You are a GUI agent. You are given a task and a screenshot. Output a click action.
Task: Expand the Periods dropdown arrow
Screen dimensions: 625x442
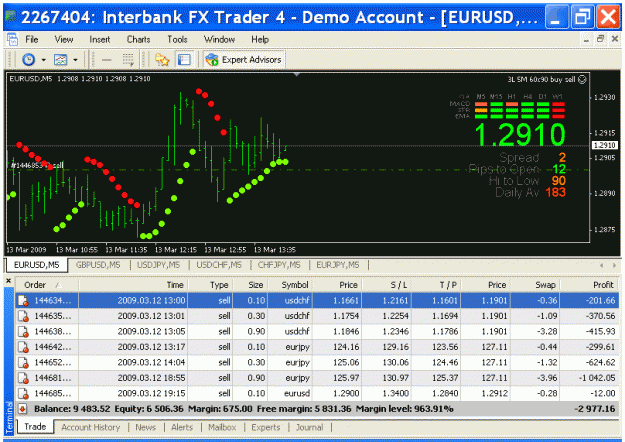click(43, 60)
